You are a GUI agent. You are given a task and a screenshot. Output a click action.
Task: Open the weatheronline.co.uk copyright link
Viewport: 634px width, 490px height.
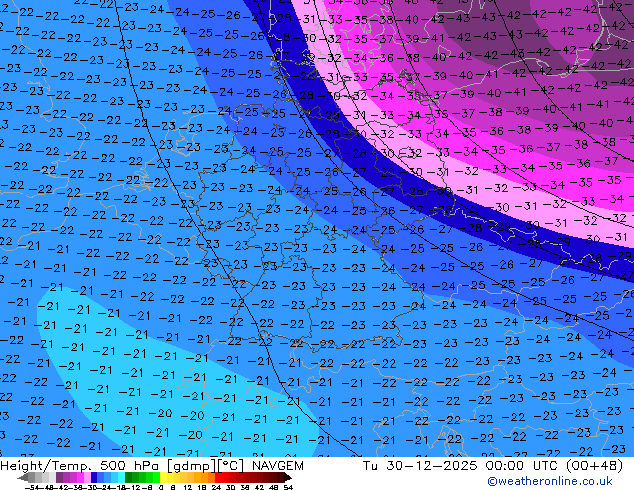[550, 481]
